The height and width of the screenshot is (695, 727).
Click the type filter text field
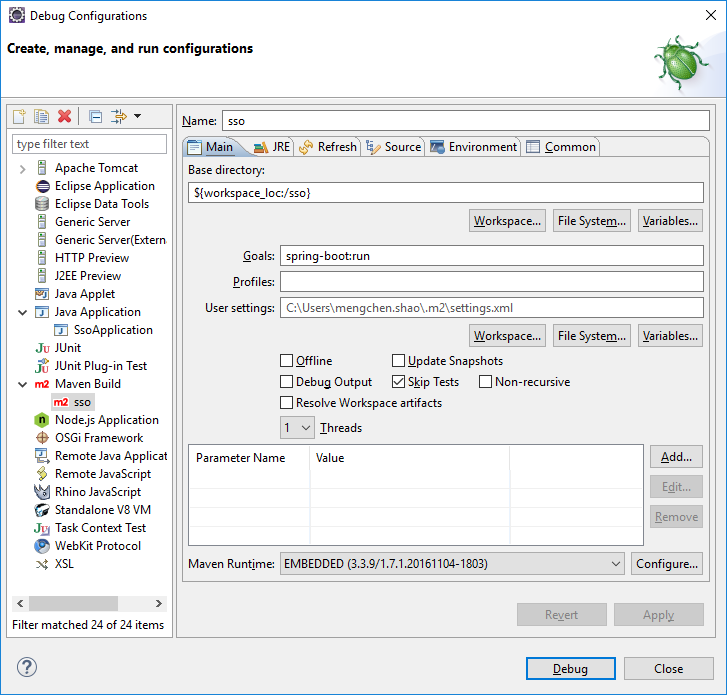pos(89,144)
